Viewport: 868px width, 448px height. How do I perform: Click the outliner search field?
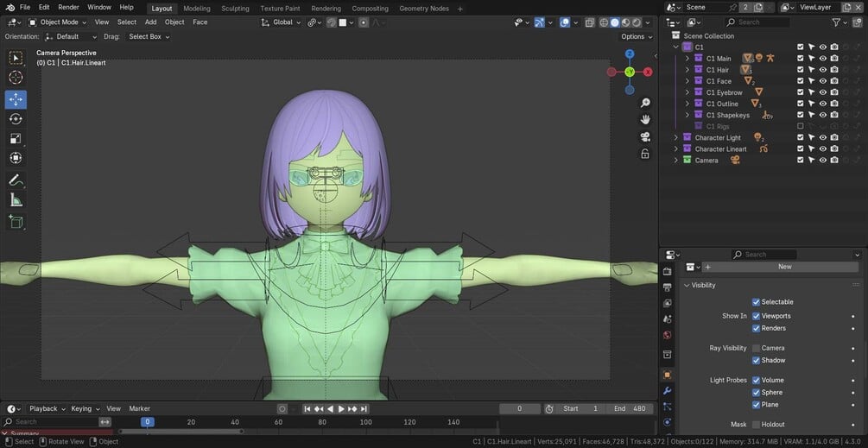(x=757, y=22)
